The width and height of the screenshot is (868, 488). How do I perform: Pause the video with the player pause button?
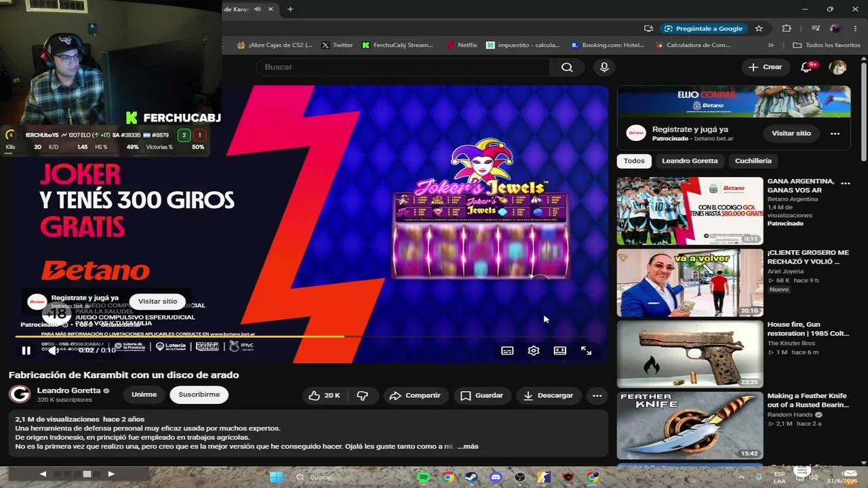26,350
